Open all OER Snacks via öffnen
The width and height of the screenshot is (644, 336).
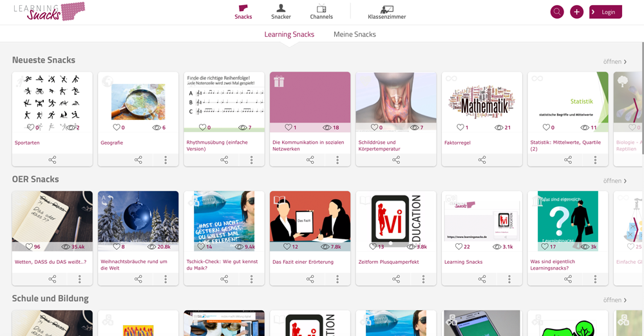coord(615,181)
